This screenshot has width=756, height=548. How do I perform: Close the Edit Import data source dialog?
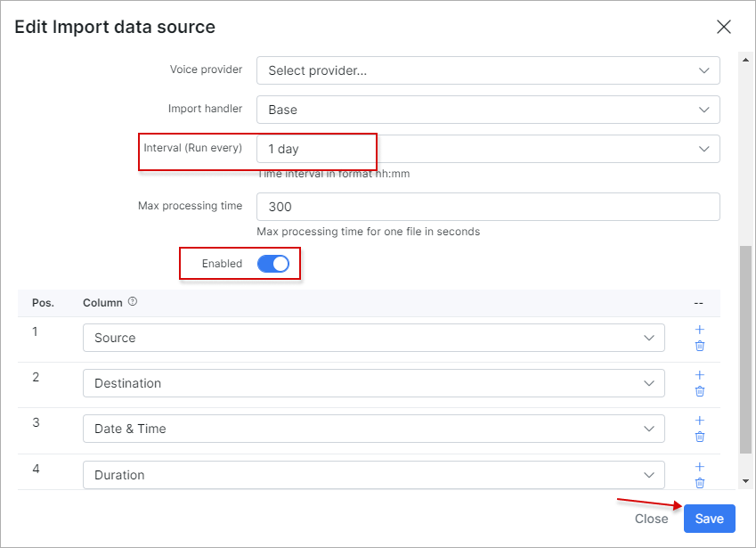tap(724, 27)
